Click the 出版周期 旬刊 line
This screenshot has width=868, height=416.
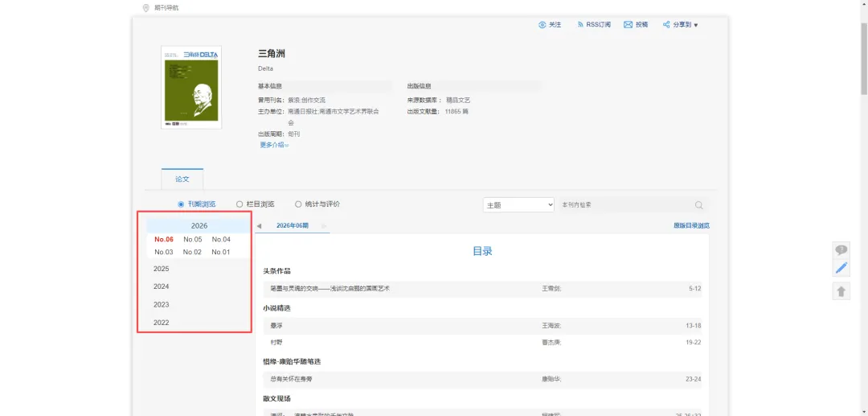click(x=279, y=134)
